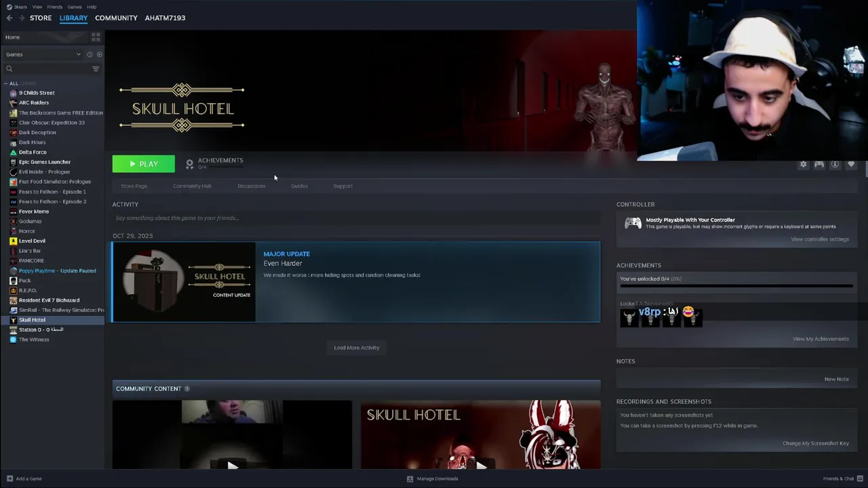Open the Friends & Chat icon
Screen dimensions: 868x488
tap(859, 479)
